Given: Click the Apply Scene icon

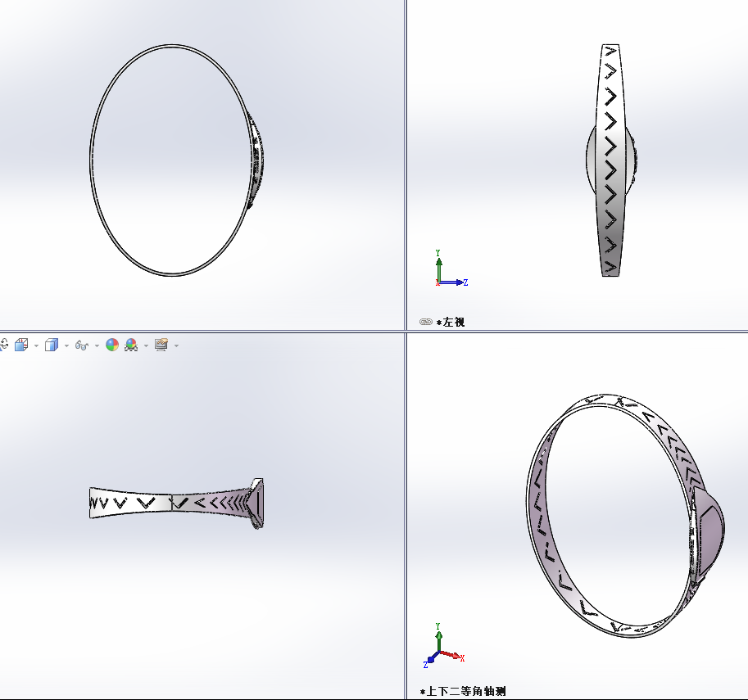Looking at the screenshot, I should coord(131,345).
